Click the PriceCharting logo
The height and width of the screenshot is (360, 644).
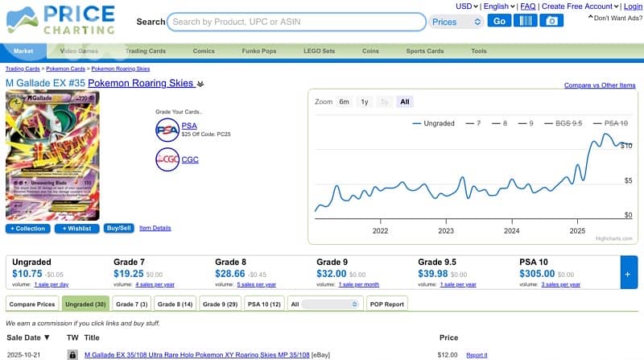(60, 20)
